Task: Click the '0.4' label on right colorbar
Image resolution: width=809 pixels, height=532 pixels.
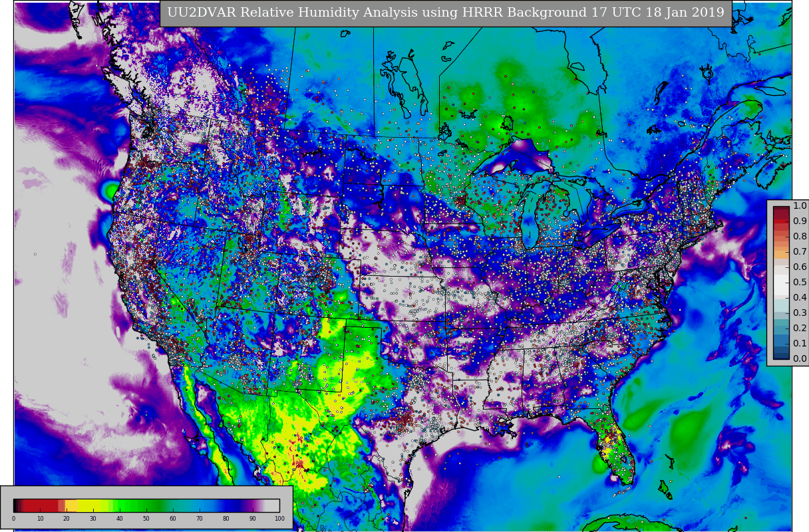Action: 800,298
